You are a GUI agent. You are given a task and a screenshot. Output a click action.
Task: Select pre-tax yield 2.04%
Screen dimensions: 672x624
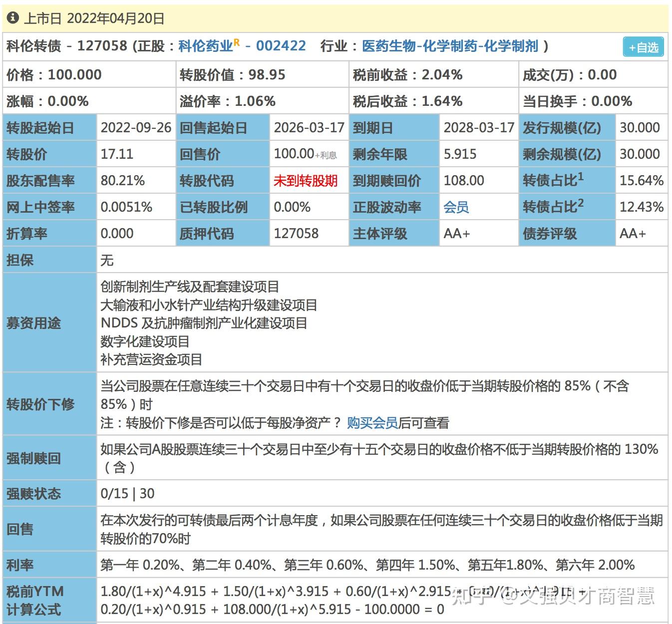click(x=442, y=75)
